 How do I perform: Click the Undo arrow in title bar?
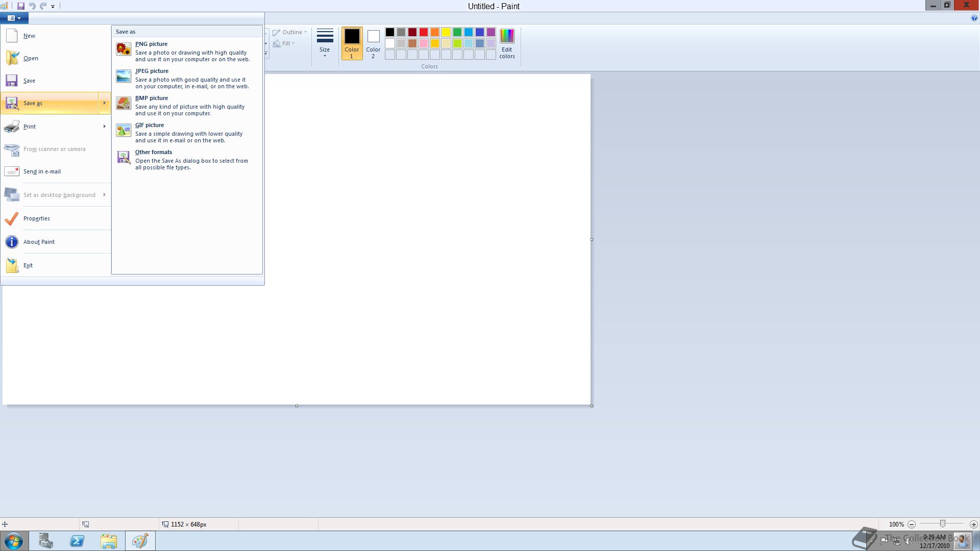point(32,6)
